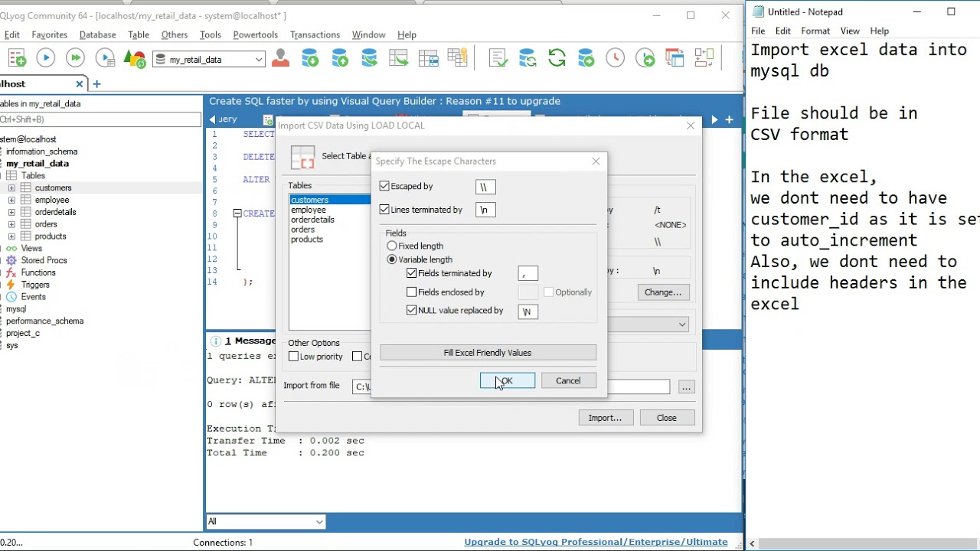Click OK in the escape characters dialog
Viewport: 980px width, 551px height.
(508, 381)
